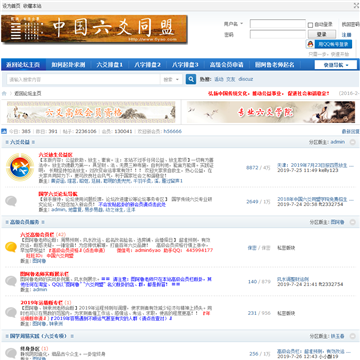Viewport: 360px width, 360px height.
Task: Open the 八字排盘2 nav tab
Action: [147, 65]
